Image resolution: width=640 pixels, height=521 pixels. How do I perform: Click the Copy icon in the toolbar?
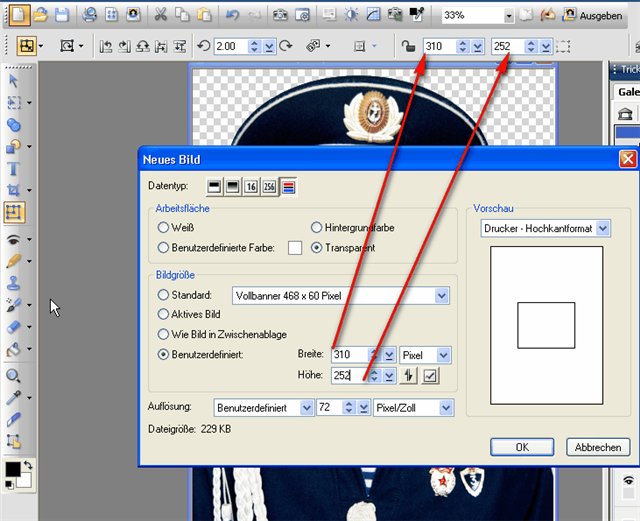pyautogui.click(x=182, y=15)
